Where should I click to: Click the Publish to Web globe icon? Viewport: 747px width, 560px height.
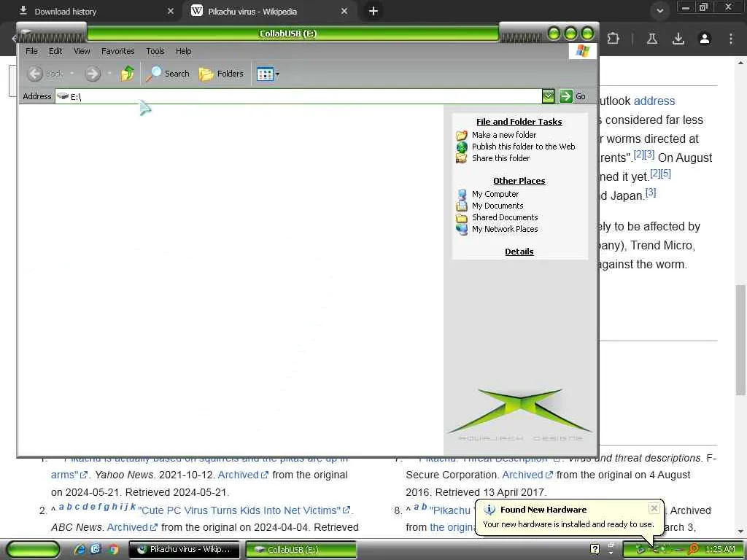coord(462,147)
